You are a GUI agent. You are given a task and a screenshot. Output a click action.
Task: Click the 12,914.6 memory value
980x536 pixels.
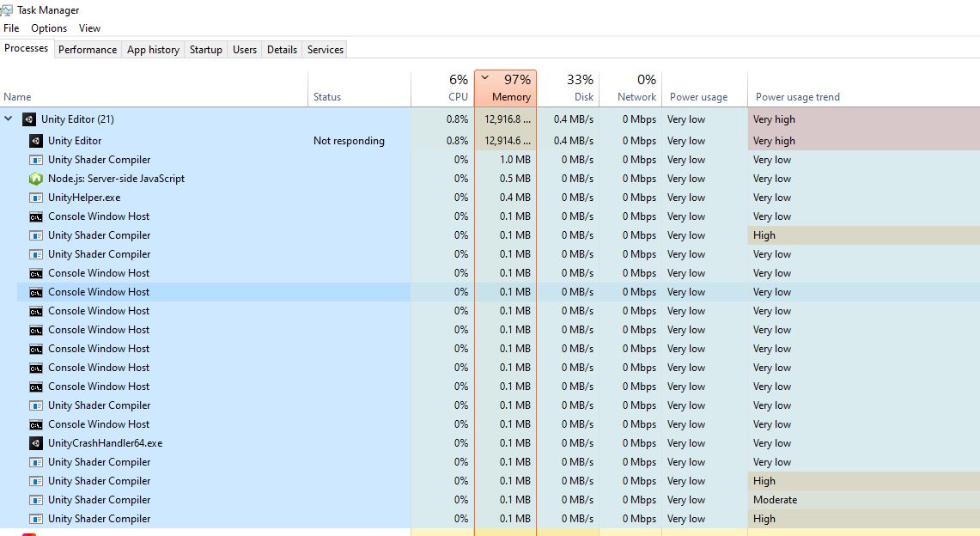click(x=507, y=141)
